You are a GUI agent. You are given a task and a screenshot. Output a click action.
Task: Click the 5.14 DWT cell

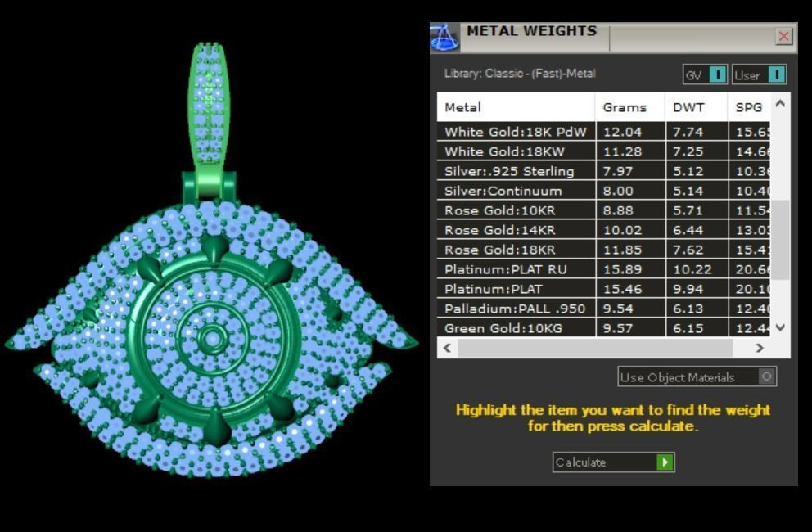697,191
